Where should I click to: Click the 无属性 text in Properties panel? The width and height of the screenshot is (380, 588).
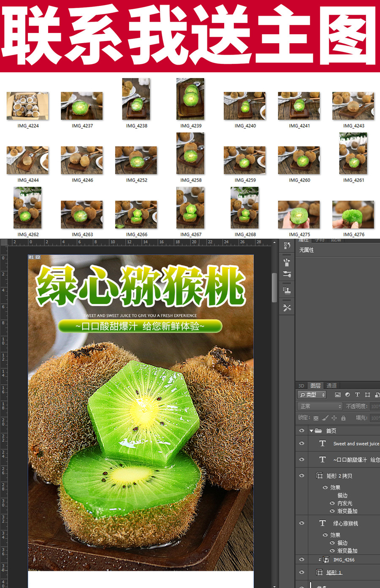[307, 250]
